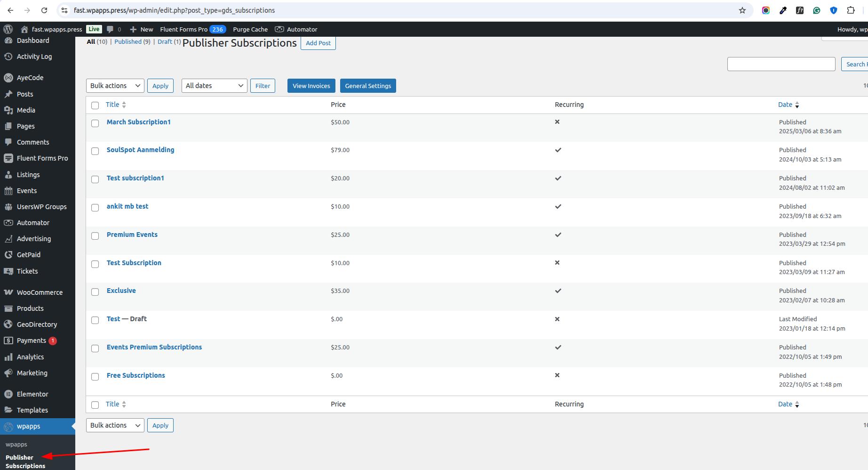This screenshot has width=868, height=470.
Task: Click the WordPress logo in admin bar
Action: (x=8, y=29)
